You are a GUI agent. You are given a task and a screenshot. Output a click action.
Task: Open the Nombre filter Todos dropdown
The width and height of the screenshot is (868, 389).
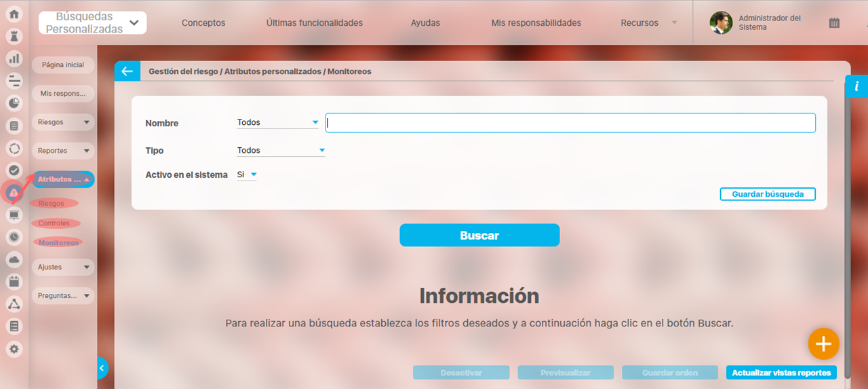click(x=277, y=123)
